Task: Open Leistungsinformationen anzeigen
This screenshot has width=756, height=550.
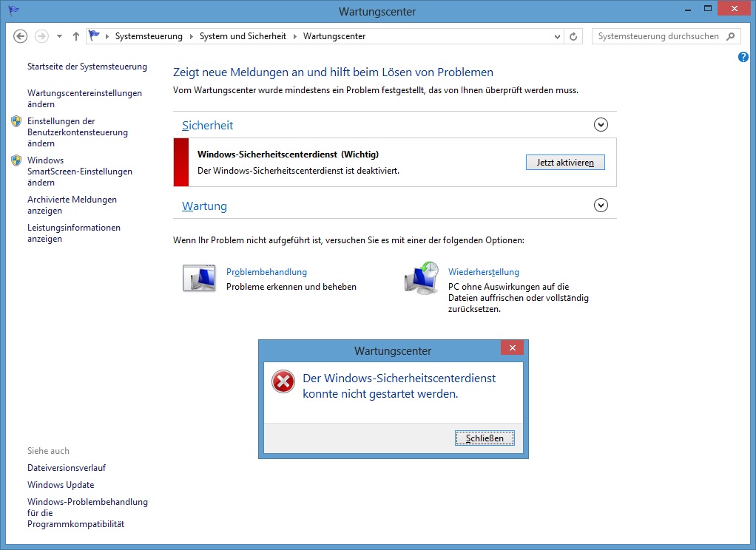Action: coord(74,233)
